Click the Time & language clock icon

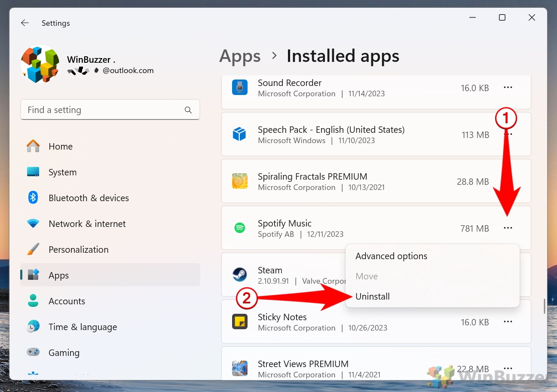point(33,327)
